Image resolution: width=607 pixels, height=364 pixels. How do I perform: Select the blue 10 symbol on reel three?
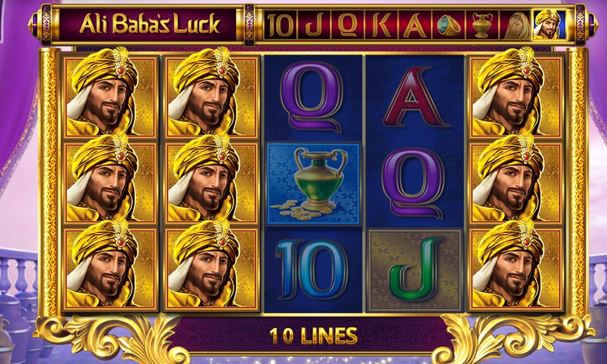[313, 269]
